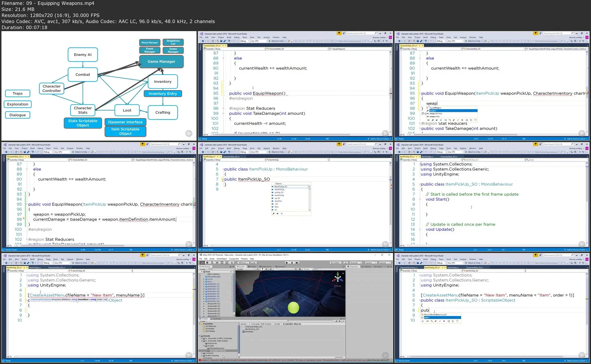
Task: Open the Layers dropdown in Unity
Action: click(x=371, y=263)
